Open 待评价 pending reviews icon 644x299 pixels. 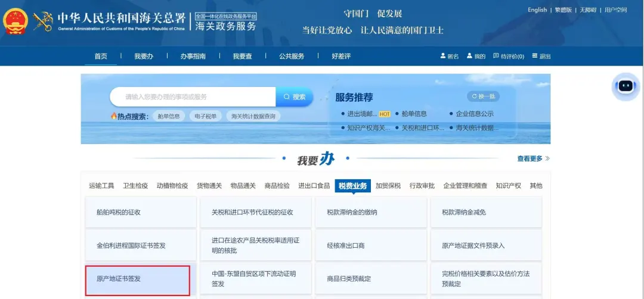(x=496, y=56)
